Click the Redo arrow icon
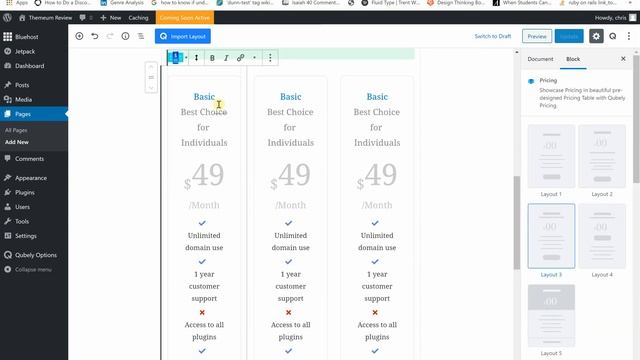The width and height of the screenshot is (640, 360). pyautogui.click(x=110, y=36)
